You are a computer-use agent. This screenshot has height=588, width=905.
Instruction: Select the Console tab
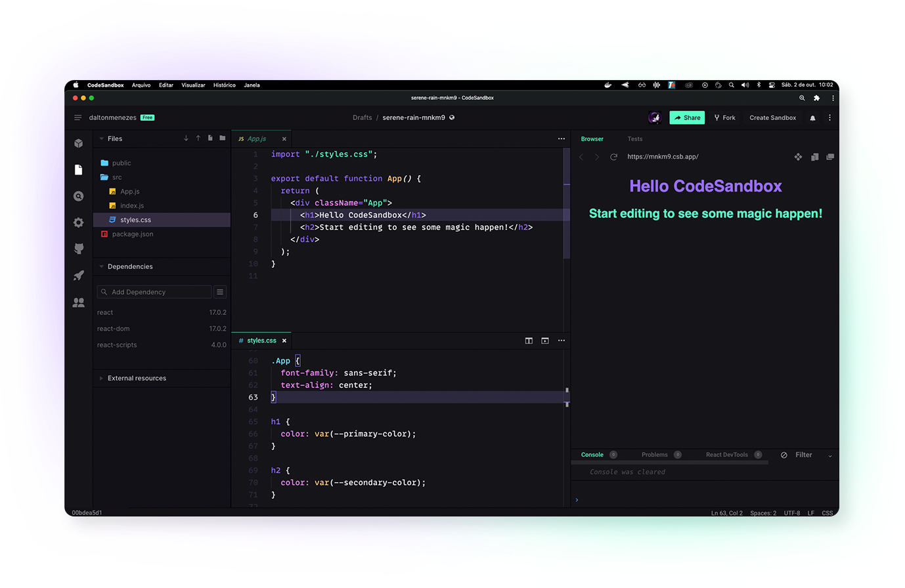pyautogui.click(x=592, y=455)
